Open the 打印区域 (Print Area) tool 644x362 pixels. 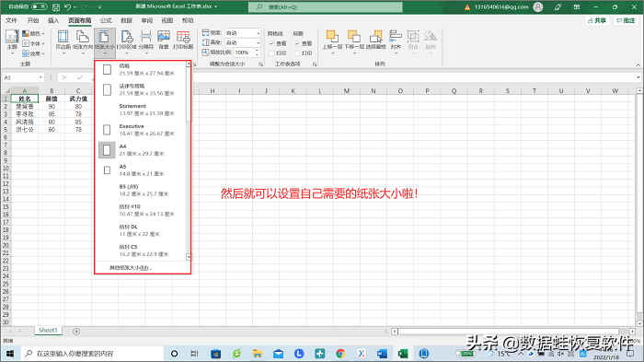pyautogui.click(x=127, y=42)
